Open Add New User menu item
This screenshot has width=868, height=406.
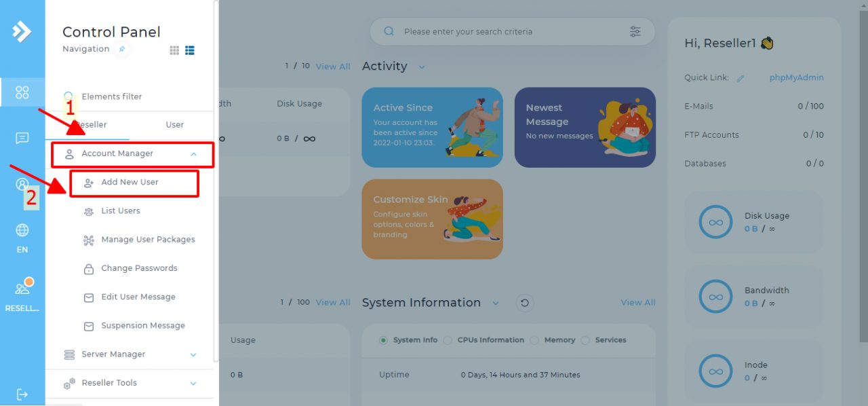(x=130, y=183)
